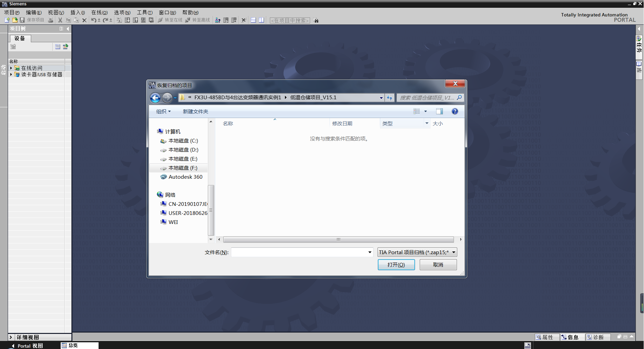Click the horizontal scrollbar in file list
Viewport: 644px width, 349px height.
[338, 239]
